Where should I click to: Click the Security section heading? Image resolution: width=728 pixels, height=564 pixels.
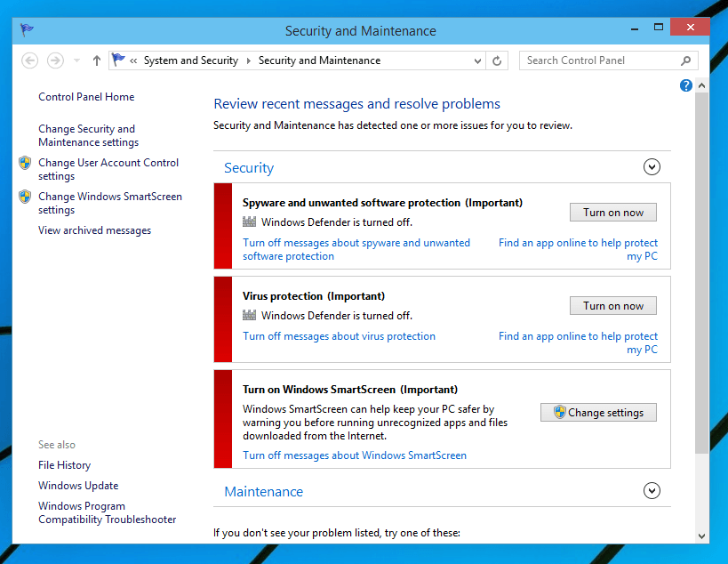tap(249, 168)
